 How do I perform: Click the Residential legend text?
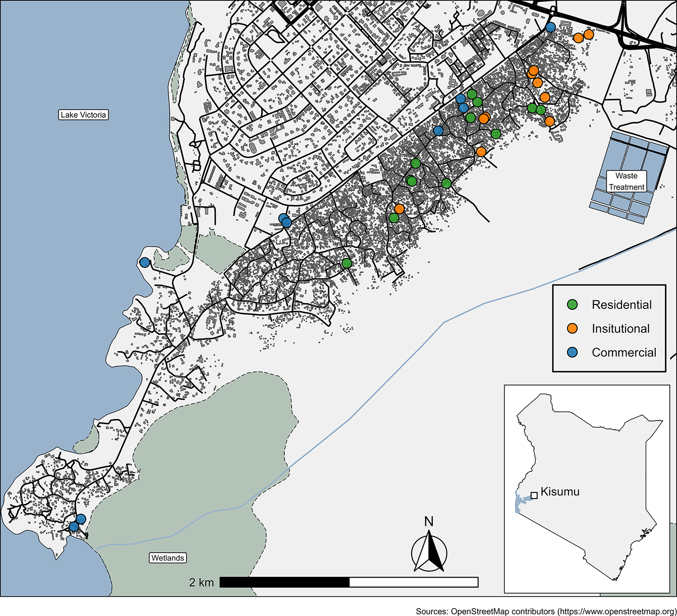(621, 305)
